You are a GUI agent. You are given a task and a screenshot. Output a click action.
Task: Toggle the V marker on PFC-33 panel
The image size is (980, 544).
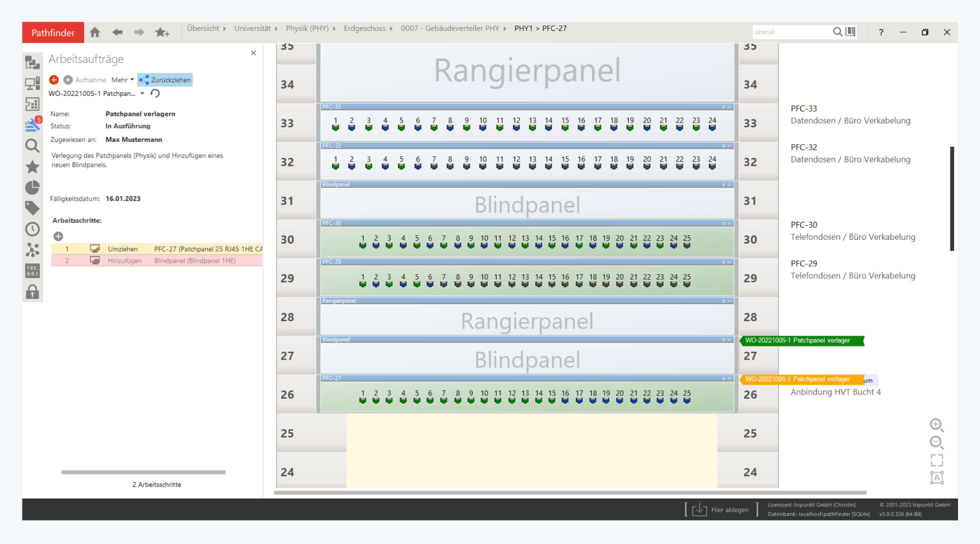(x=723, y=107)
